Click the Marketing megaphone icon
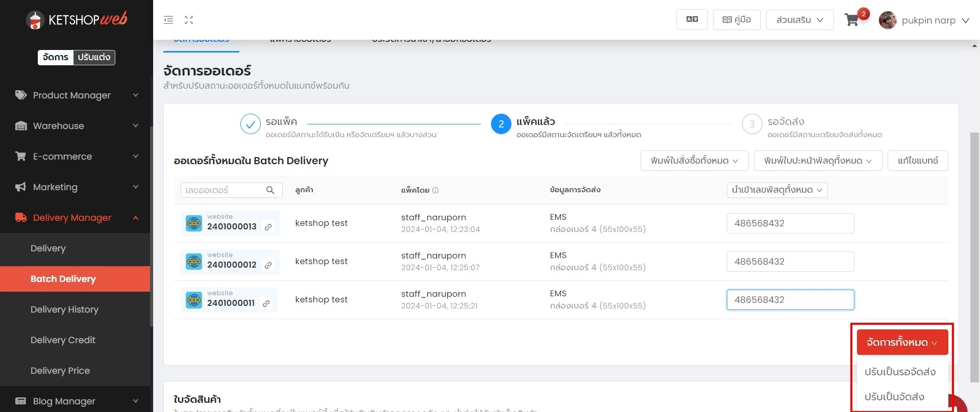Image resolution: width=980 pixels, height=412 pixels. click(x=21, y=187)
